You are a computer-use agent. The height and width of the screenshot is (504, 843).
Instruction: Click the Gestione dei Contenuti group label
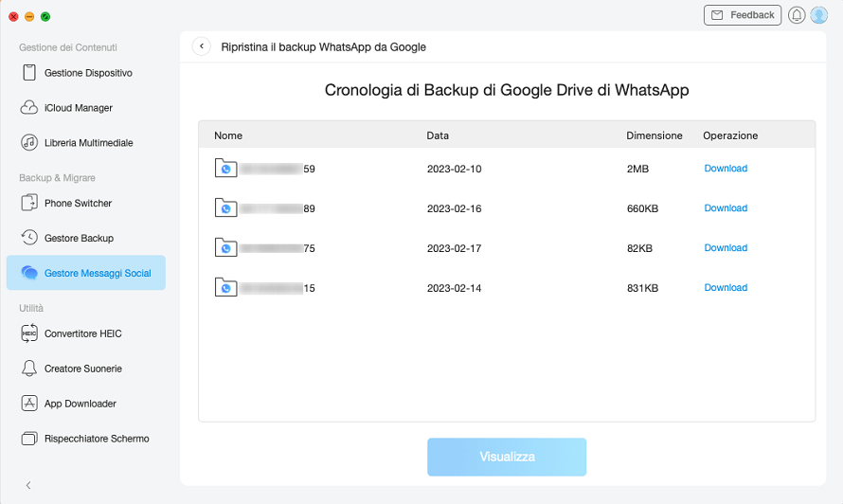pos(68,47)
